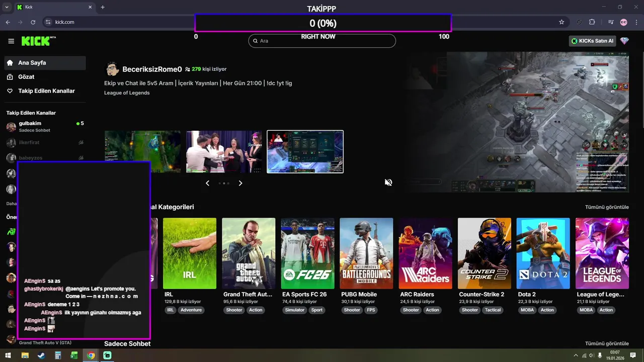Select the highlighted third carousel thumbnail
This screenshot has width=644, height=362.
(x=305, y=152)
